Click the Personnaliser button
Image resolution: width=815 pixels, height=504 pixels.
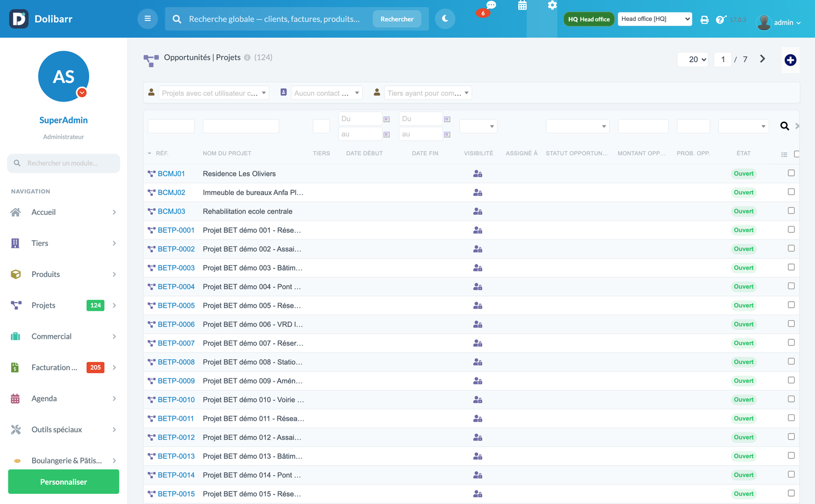click(63, 482)
